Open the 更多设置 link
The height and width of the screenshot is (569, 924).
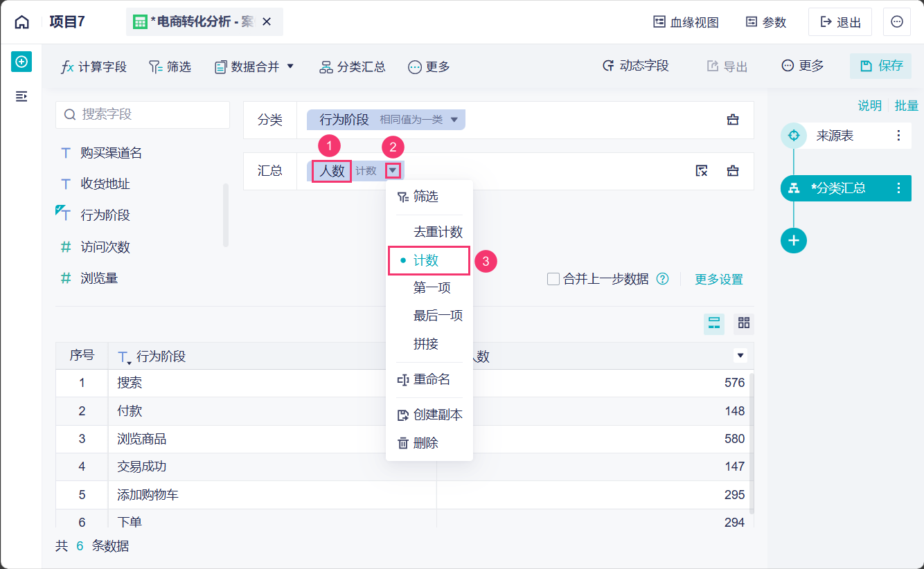718,279
